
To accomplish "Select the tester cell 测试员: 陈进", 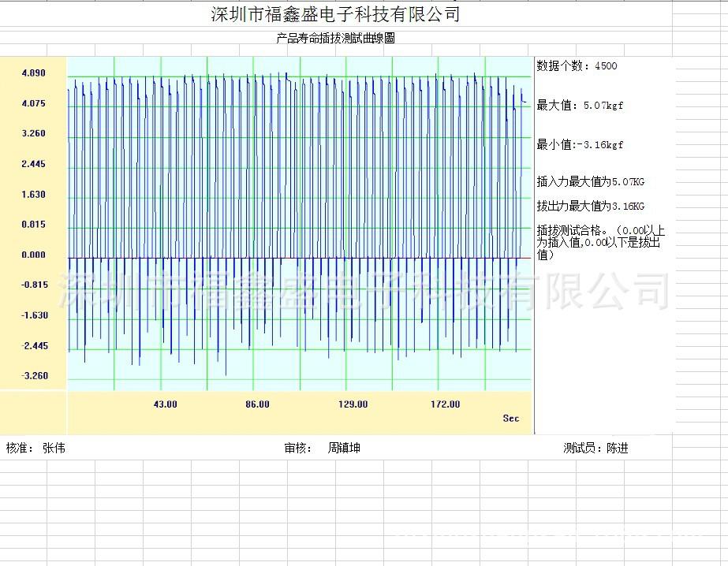I will click(595, 449).
